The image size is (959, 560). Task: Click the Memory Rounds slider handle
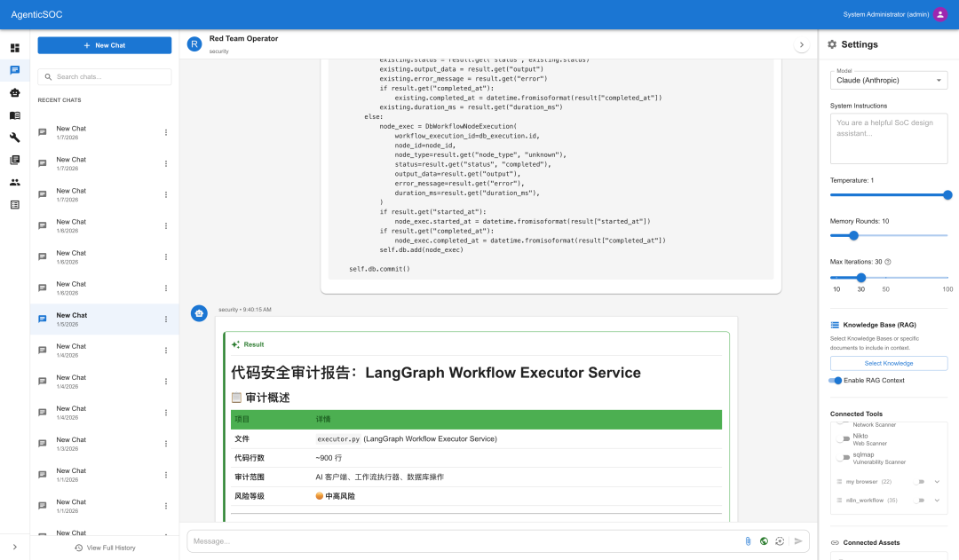tap(853, 235)
